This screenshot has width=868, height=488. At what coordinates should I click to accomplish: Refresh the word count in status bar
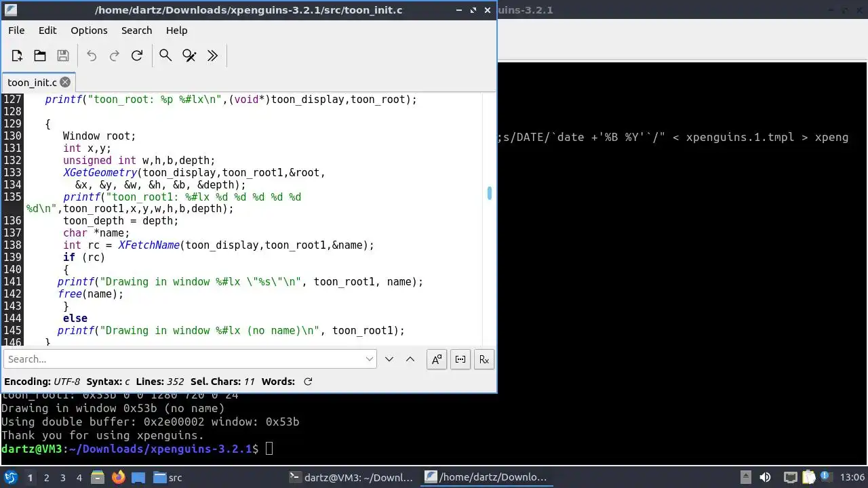308,382
